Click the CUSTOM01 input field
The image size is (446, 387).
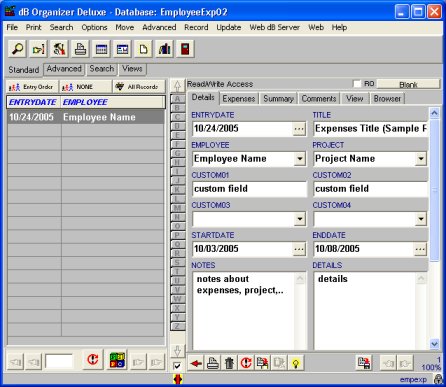click(x=249, y=189)
